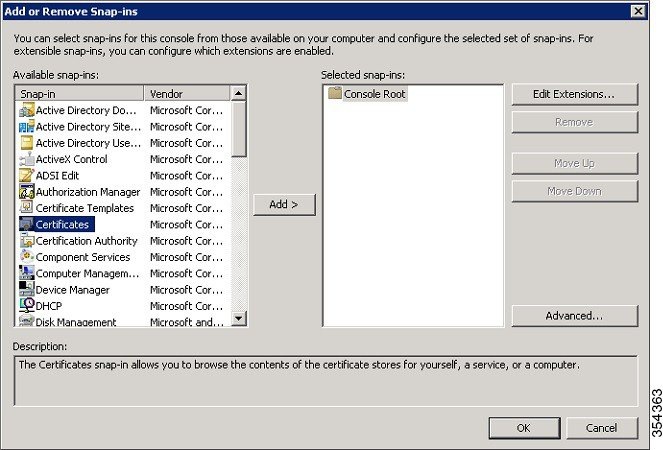The height and width of the screenshot is (450, 663).
Task: Click the highlighted Certificates snap-in icon
Action: point(27,225)
